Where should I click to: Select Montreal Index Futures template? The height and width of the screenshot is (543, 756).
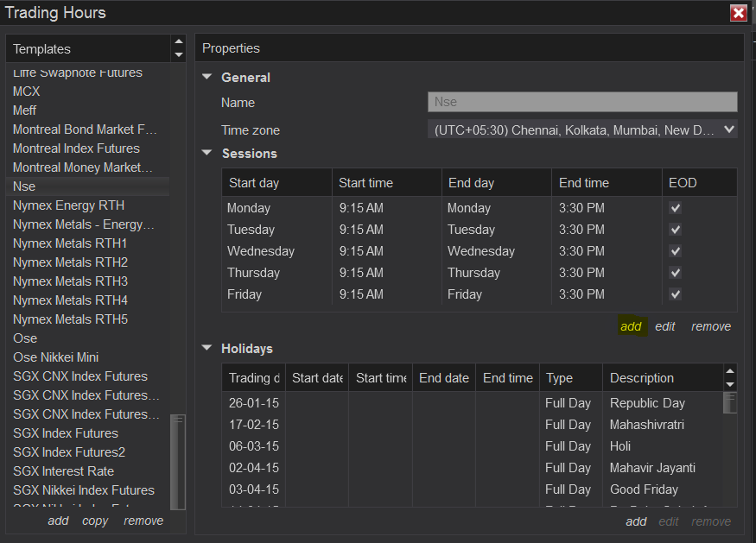pos(88,148)
